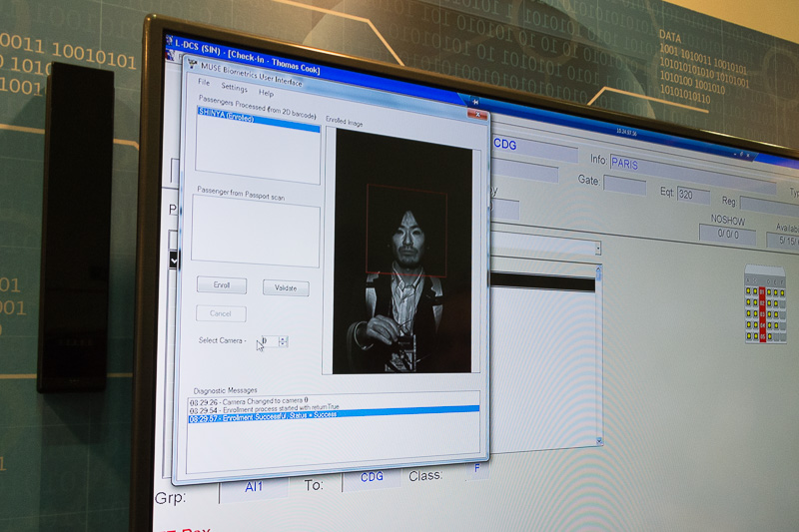
Task: Select 'Camera Changed to camera 0' diagnostic message
Action: (249, 401)
